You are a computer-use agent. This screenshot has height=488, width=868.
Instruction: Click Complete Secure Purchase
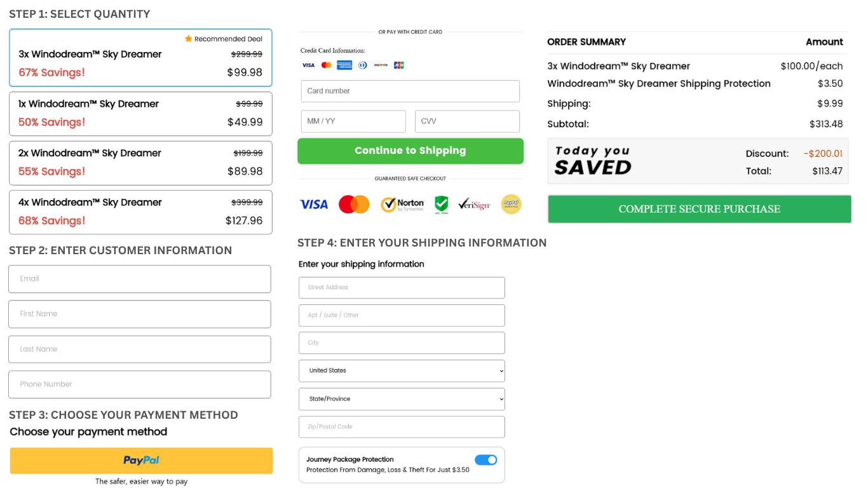point(699,208)
